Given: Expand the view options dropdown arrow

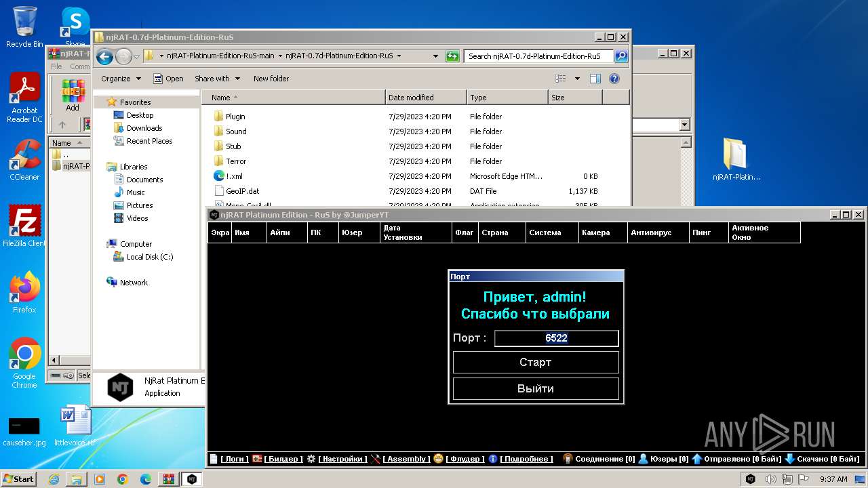Looking at the screenshot, I should [577, 79].
